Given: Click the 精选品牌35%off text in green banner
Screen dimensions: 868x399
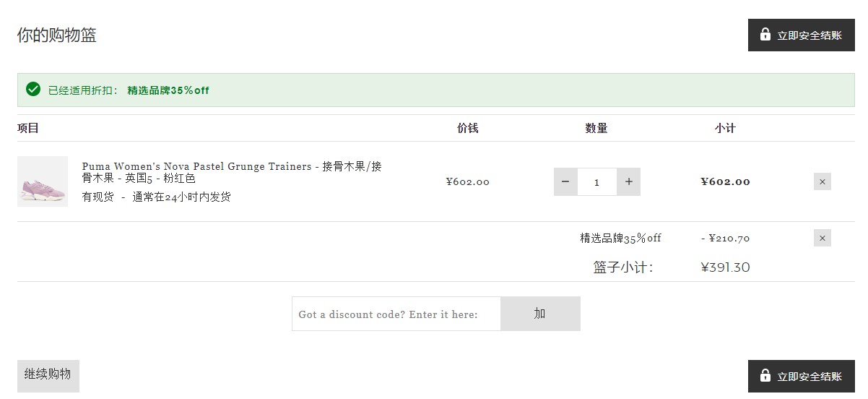Looking at the screenshot, I should point(168,90).
